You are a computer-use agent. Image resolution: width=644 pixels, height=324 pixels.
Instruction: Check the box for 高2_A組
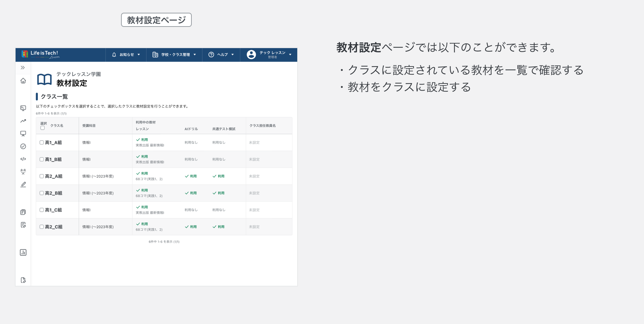pyautogui.click(x=41, y=176)
